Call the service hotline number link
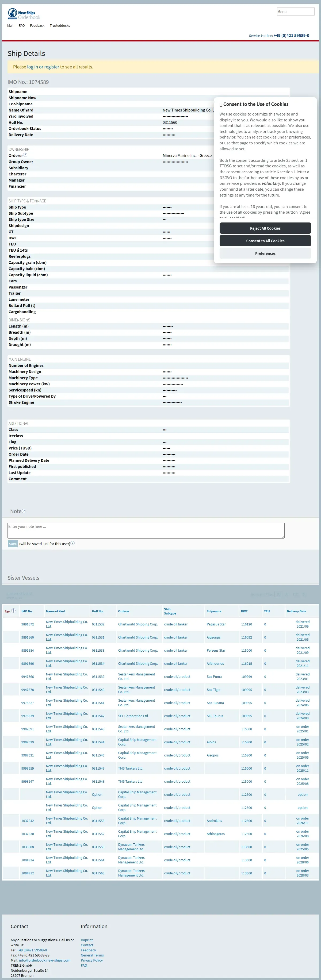Screen dimensions: 321x980 click(291, 35)
